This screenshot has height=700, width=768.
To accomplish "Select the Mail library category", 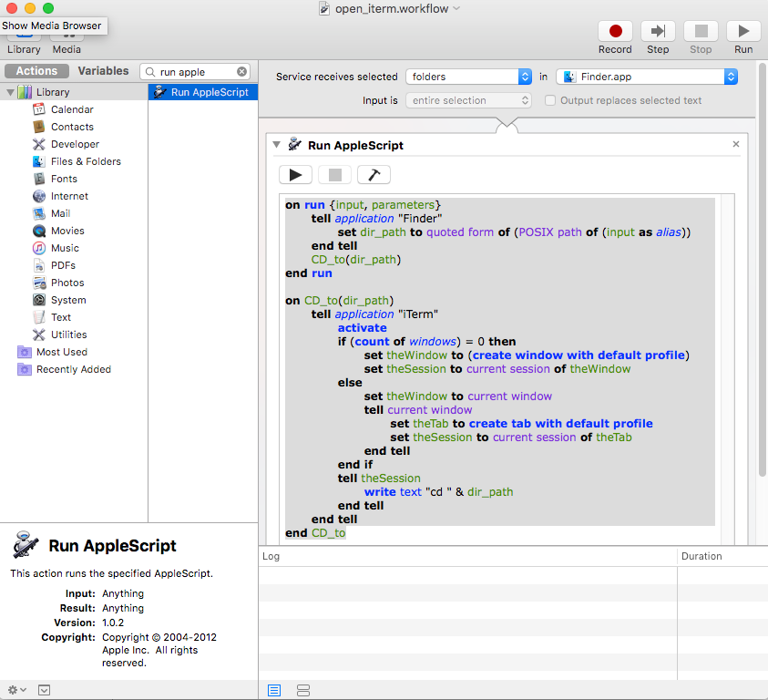I will coord(60,213).
